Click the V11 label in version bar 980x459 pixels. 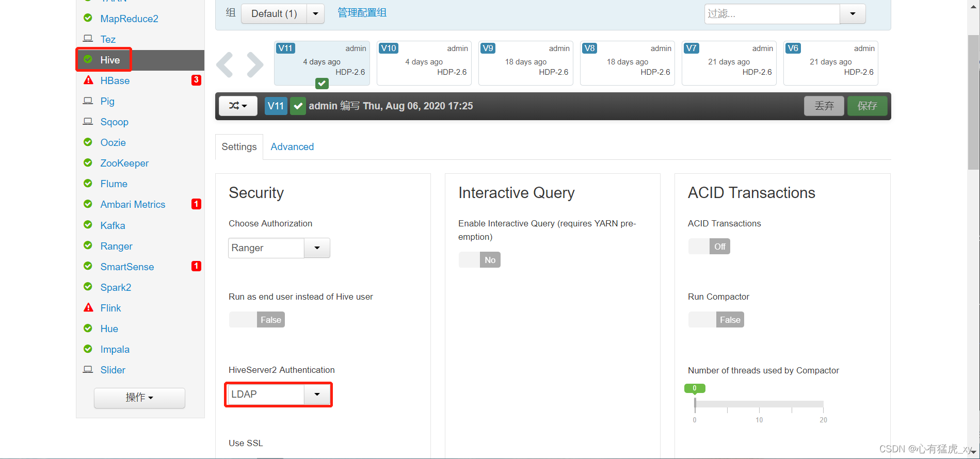click(276, 106)
